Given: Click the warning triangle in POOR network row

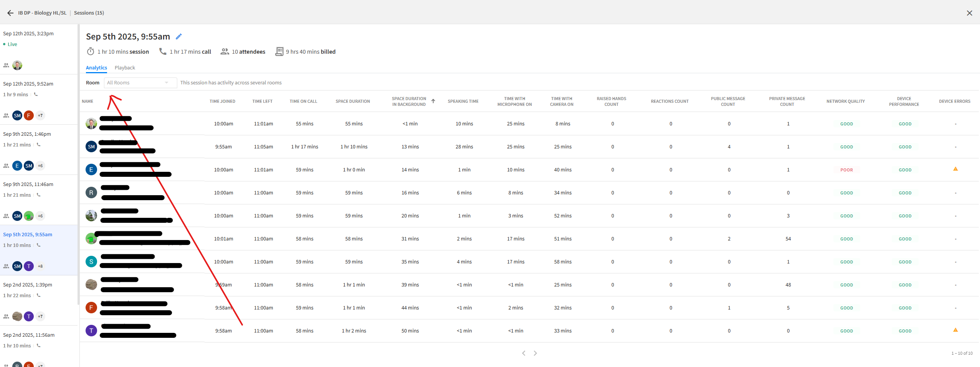Looking at the screenshot, I should 955,169.
